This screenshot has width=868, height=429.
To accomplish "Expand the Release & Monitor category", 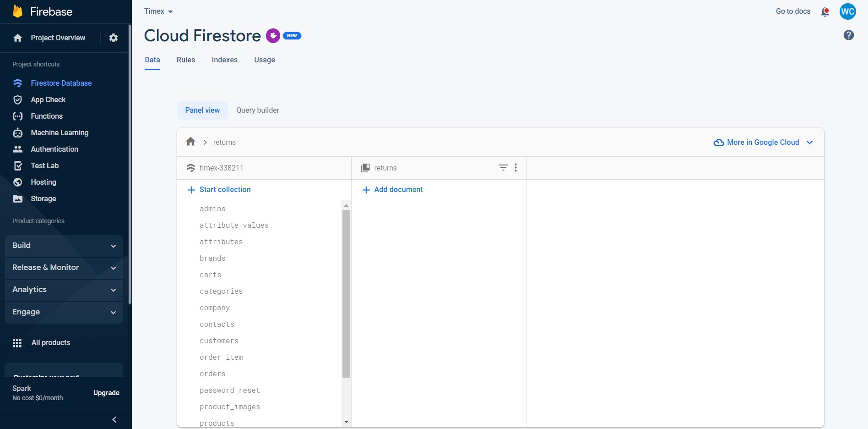I will point(64,268).
